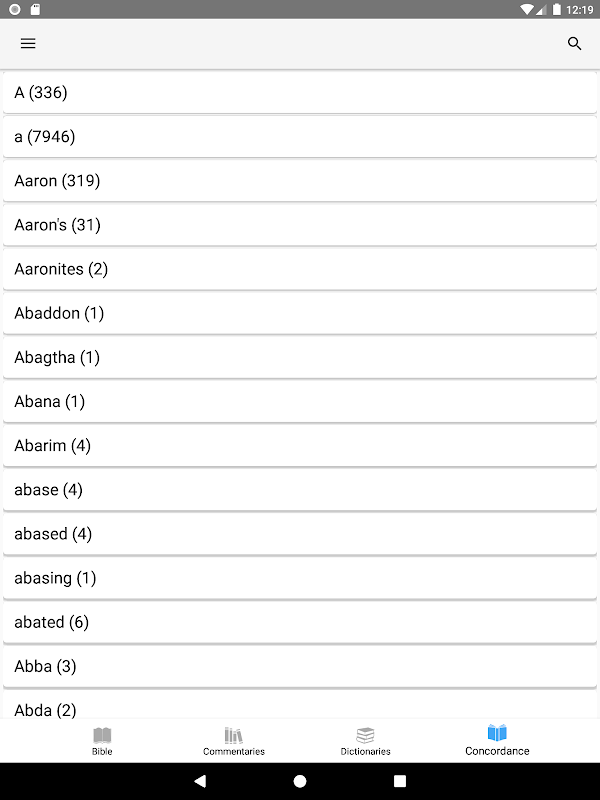This screenshot has height=800, width=600.
Task: Open the "Aaronites (2)" entry
Action: [300, 269]
